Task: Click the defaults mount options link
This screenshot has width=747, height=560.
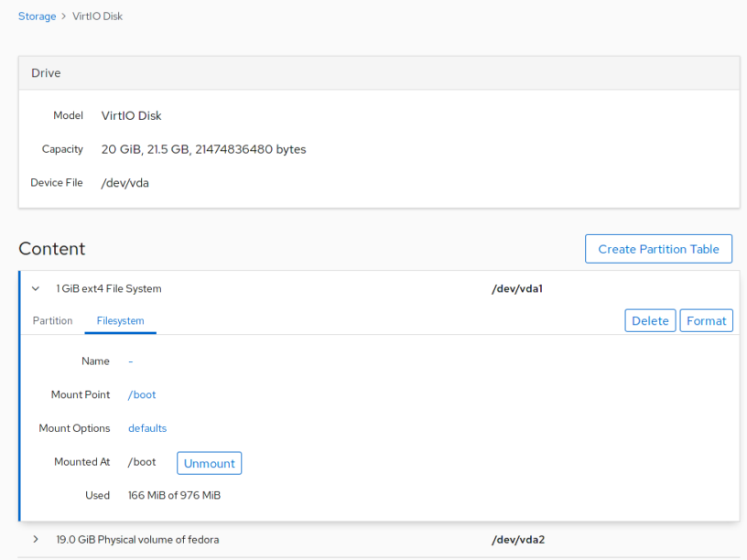Action: point(147,427)
